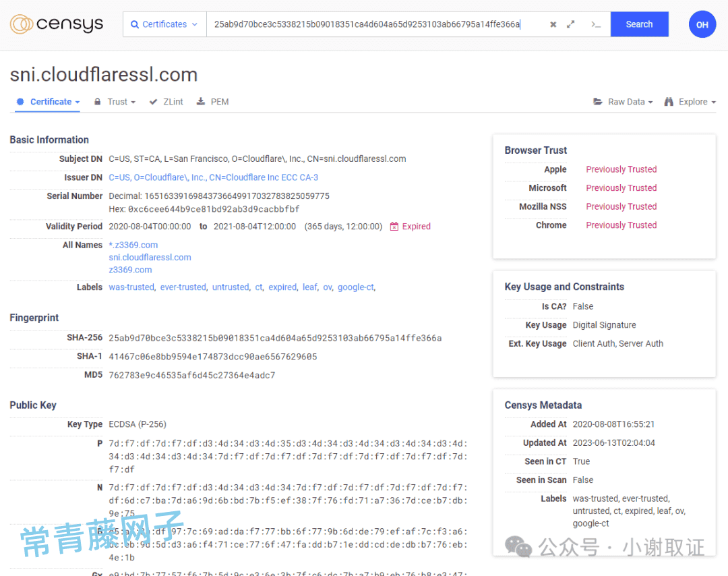Select the Seen in Scan value False
Image resolution: width=728 pixels, height=576 pixels.
(582, 480)
